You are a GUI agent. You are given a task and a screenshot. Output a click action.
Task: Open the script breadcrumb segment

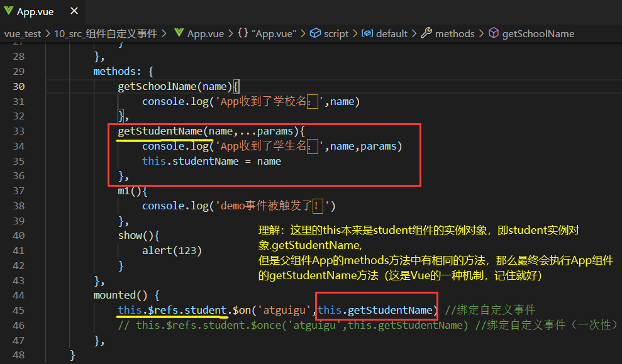point(336,34)
